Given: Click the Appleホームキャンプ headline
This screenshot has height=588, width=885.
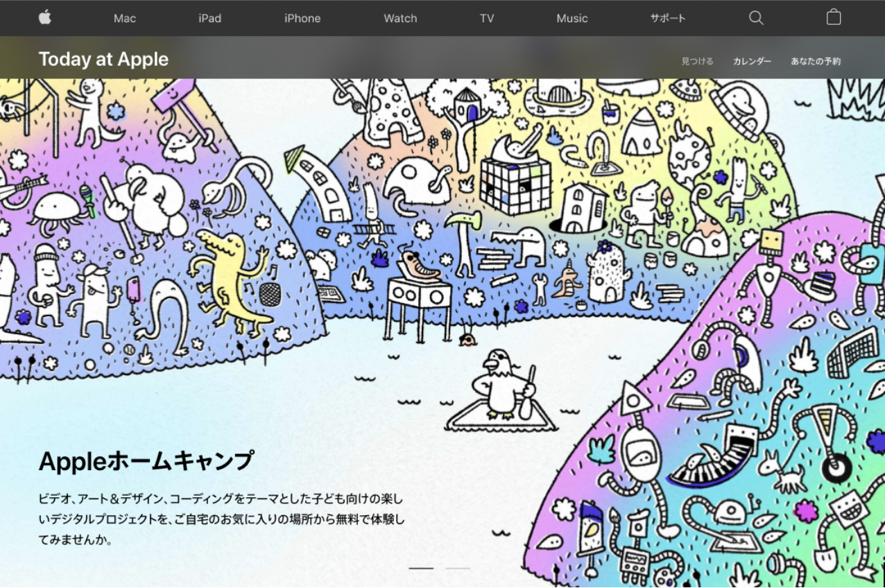Looking at the screenshot, I should point(146,461).
